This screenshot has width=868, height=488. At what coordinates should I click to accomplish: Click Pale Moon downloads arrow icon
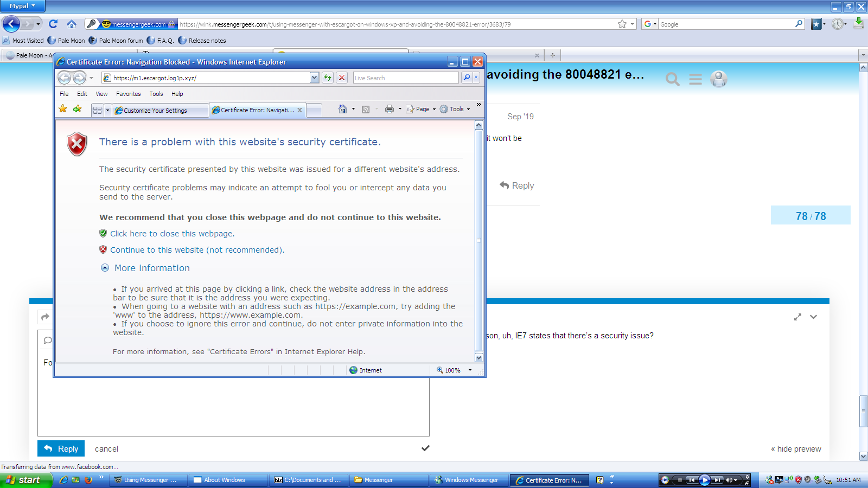pyautogui.click(x=859, y=23)
